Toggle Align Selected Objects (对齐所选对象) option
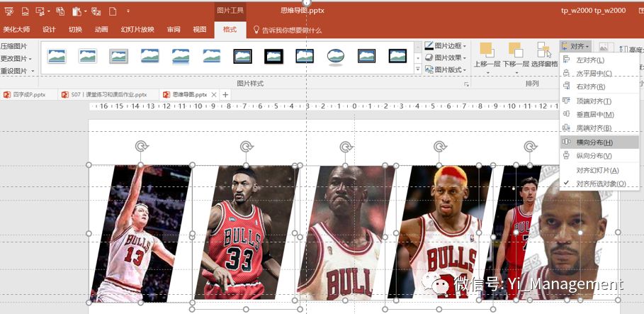This screenshot has height=314, width=644. coord(599,184)
